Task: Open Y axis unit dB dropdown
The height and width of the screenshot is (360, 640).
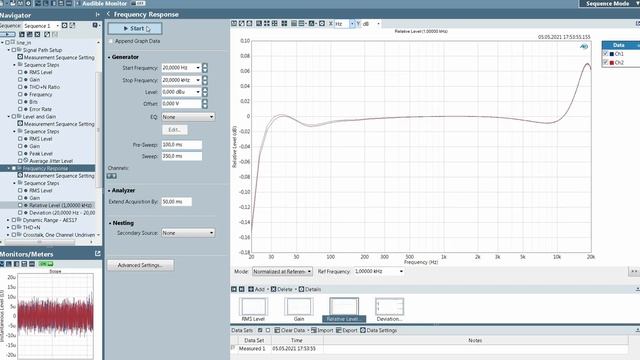Action: [378, 24]
